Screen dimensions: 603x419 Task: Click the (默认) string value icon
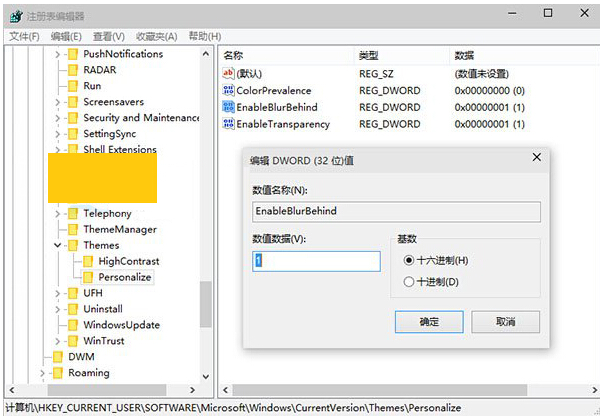[228, 74]
